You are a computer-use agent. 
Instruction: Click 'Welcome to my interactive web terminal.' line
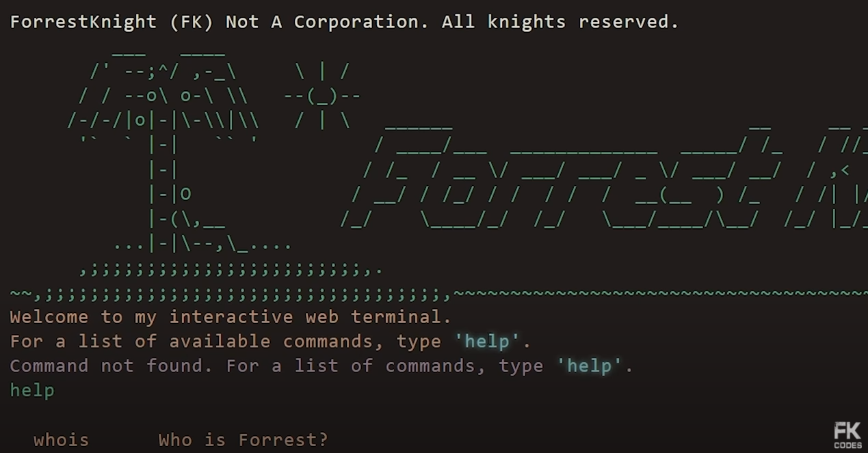pyautogui.click(x=231, y=317)
